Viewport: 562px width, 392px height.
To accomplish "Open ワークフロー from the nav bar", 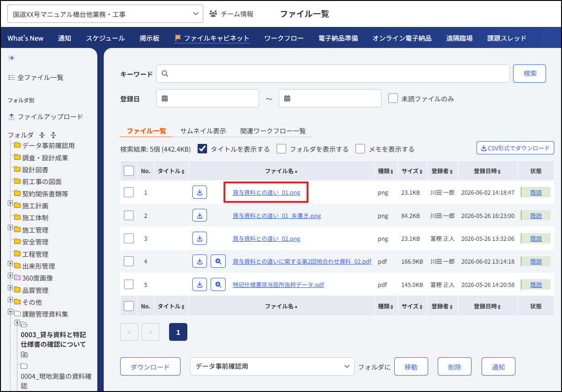I will click(284, 38).
